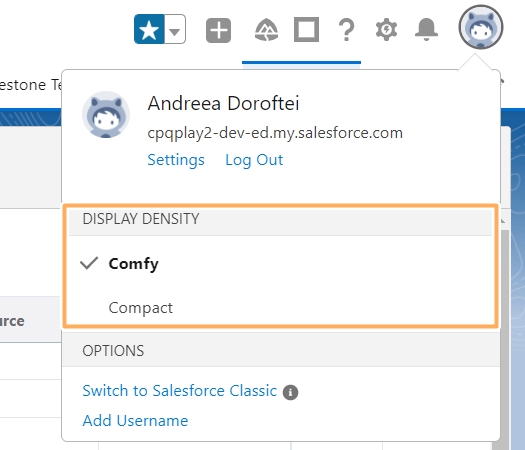This screenshot has height=450, width=525.
Task: Click the Add Username link
Action: [135, 421]
